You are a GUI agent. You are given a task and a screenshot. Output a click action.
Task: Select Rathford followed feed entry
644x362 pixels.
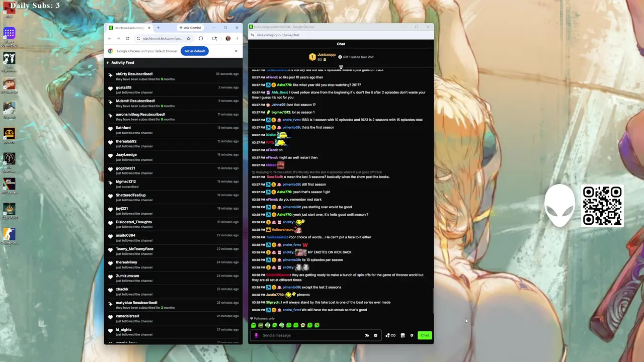174,130
